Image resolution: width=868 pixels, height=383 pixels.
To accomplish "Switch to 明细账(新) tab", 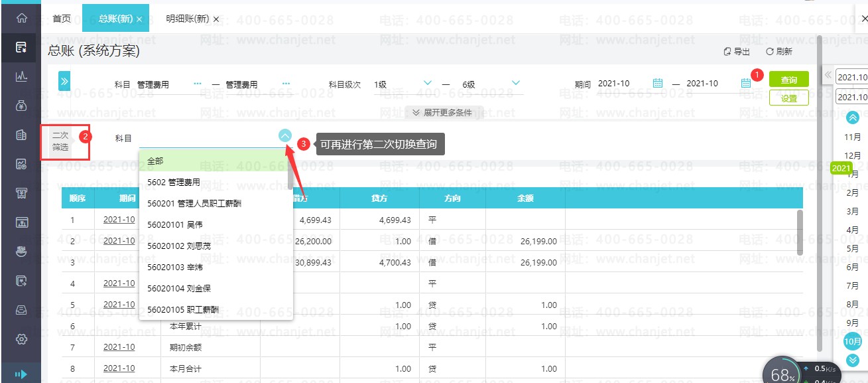I will pyautogui.click(x=188, y=19).
